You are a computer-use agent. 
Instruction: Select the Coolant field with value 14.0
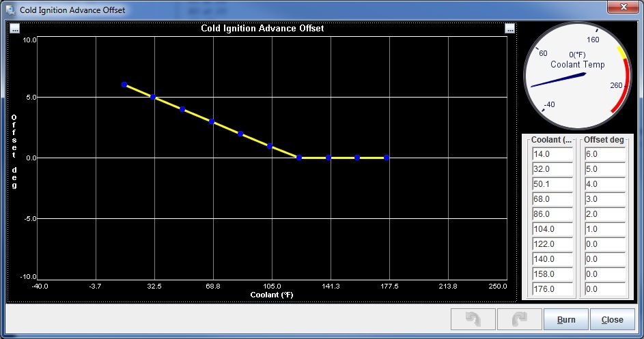(x=552, y=154)
